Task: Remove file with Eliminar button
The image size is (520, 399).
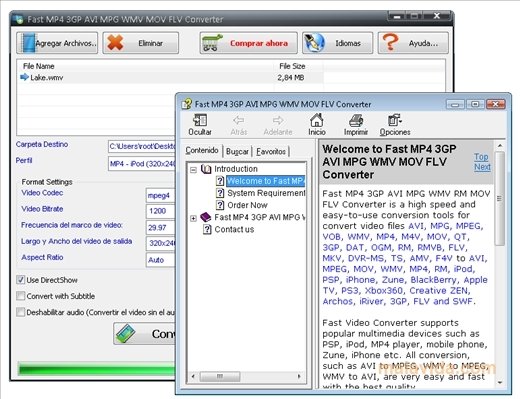Action: tap(140, 43)
